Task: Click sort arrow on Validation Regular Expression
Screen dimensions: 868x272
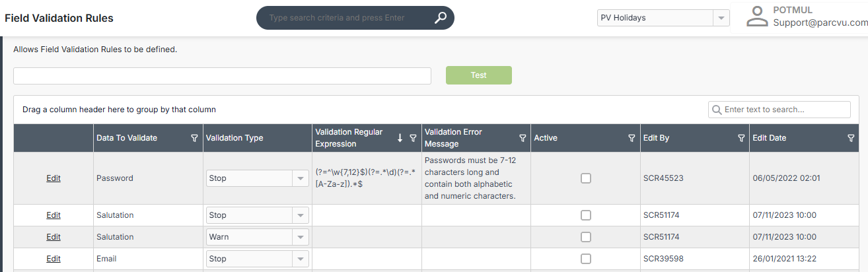Action: 400,138
